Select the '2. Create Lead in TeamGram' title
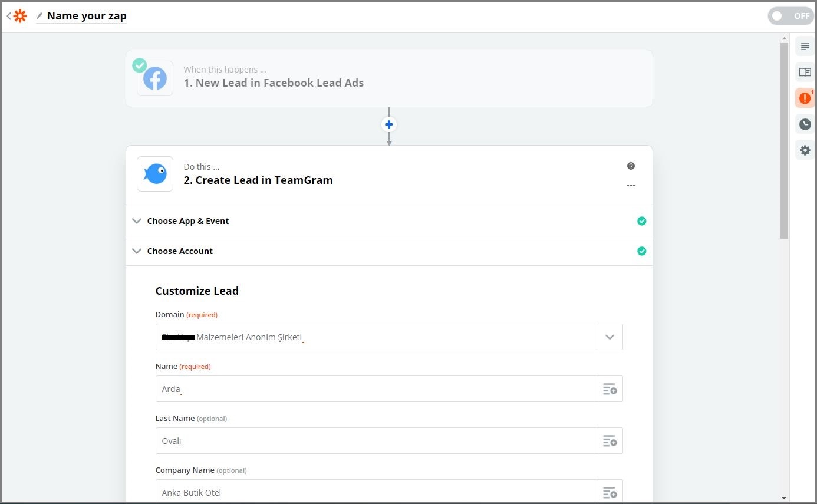 click(x=258, y=180)
